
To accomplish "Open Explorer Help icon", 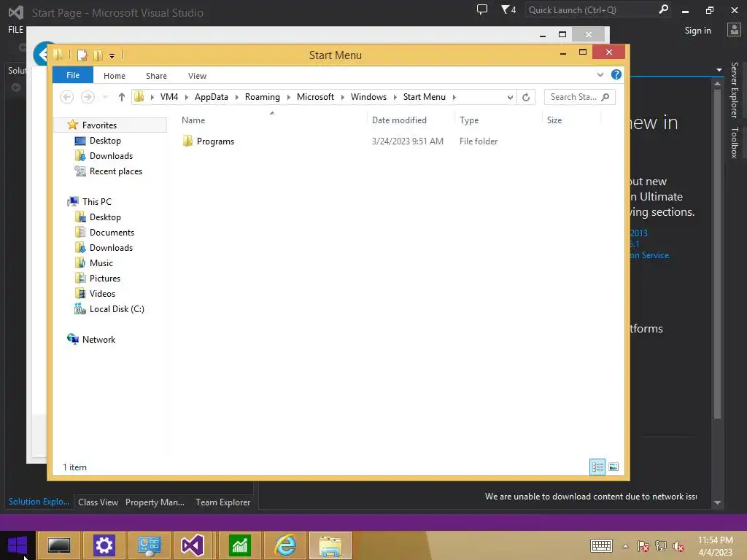I will point(616,74).
